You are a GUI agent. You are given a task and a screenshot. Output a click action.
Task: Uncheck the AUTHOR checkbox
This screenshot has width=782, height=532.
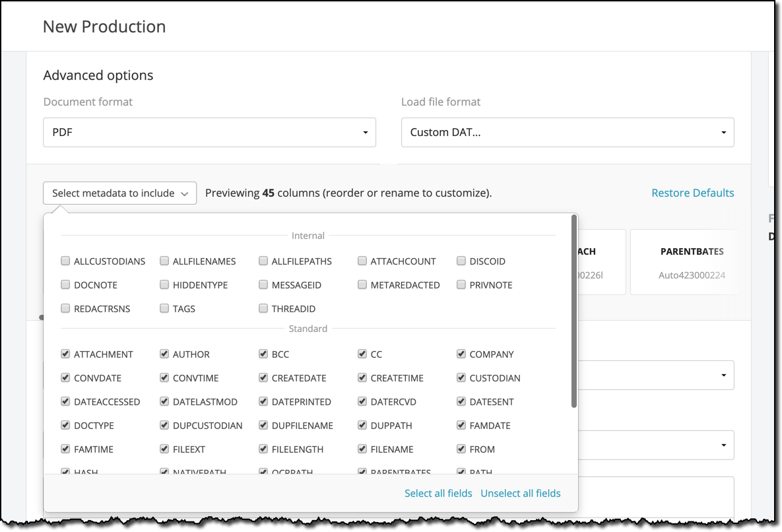point(164,354)
